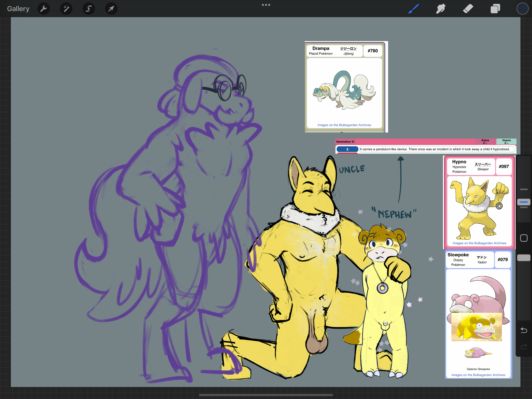
Task: Select the Brush tool
Action: click(x=414, y=9)
